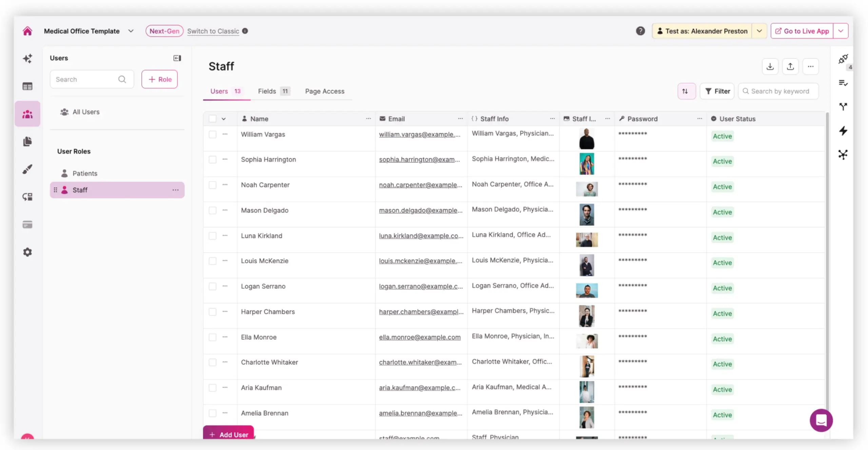This screenshot has height=450, width=868.
Task: Check the box for William Vargas
Action: point(213,135)
